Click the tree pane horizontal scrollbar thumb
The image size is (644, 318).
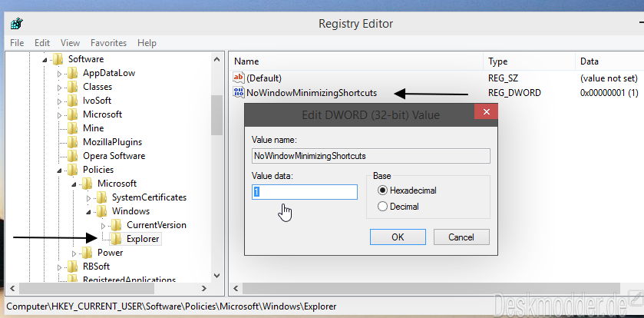87,288
